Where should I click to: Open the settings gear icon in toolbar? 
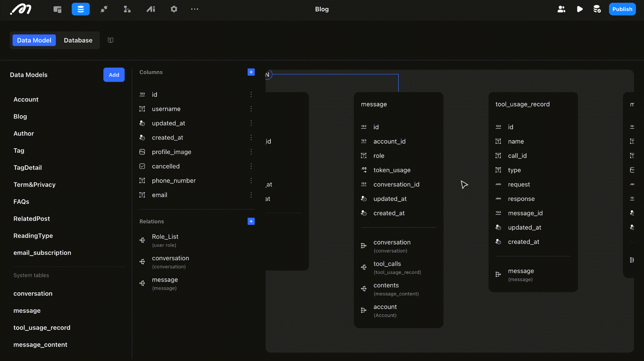point(174,9)
